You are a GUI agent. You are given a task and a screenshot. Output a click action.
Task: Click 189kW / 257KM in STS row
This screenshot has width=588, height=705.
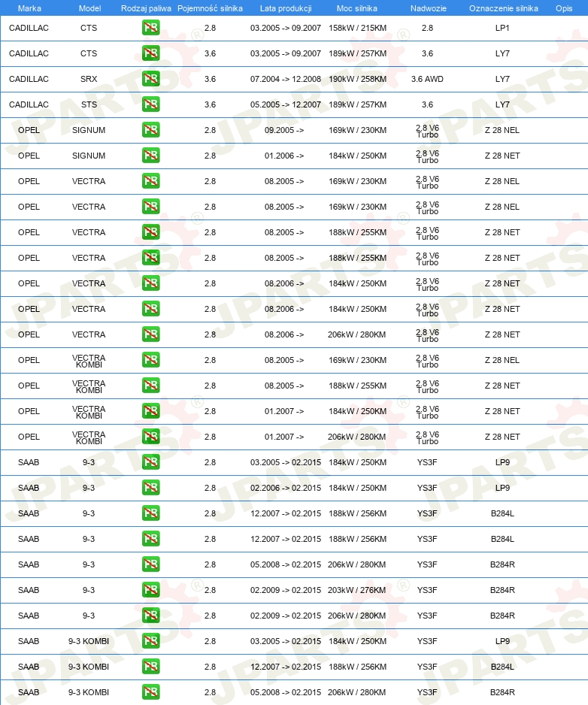[x=357, y=104]
